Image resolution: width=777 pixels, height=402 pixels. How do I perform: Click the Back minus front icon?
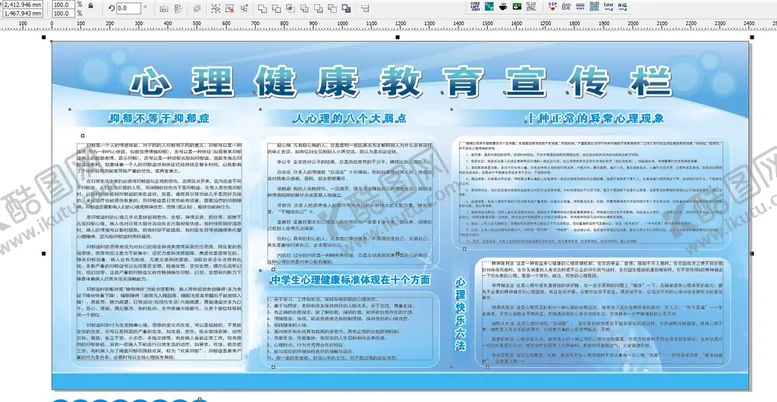pyautogui.click(x=333, y=8)
